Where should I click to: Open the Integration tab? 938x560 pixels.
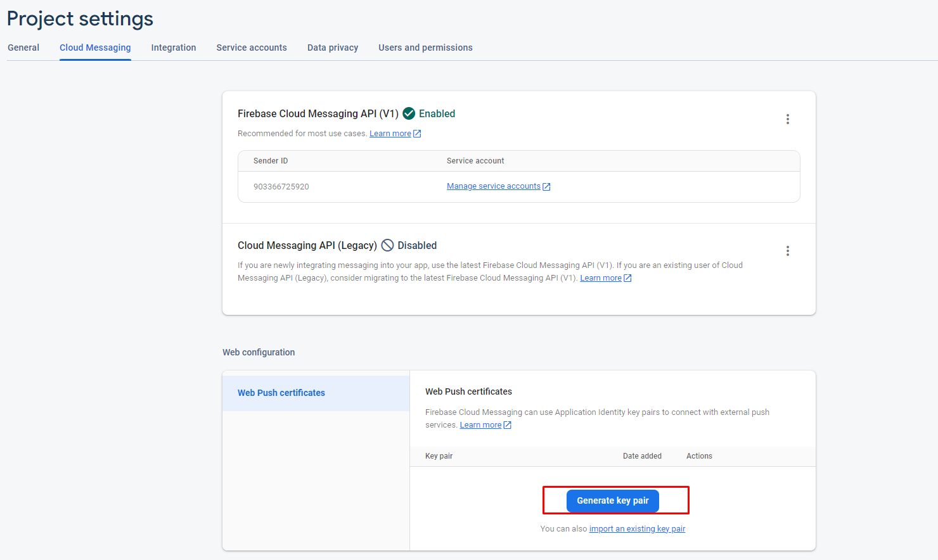[174, 48]
